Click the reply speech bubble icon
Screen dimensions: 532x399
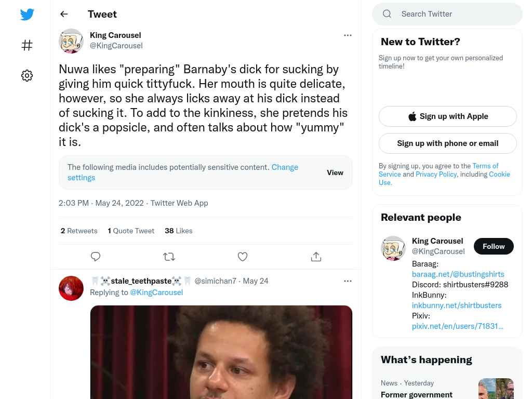coord(96,257)
